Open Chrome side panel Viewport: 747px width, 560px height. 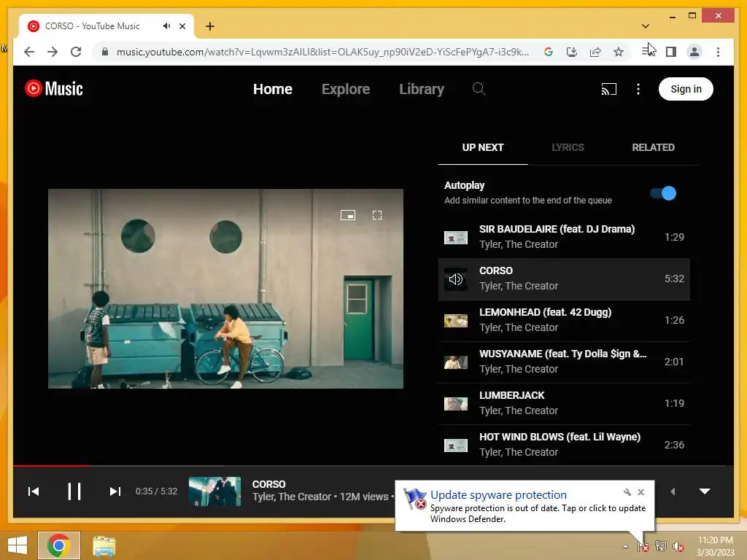click(671, 52)
